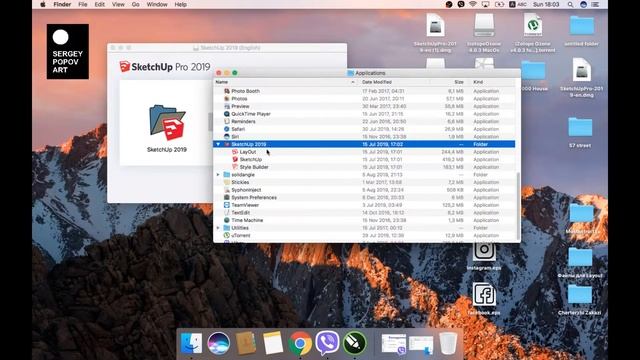
Task: Select System Preferences in the list
Action: pos(364,197)
